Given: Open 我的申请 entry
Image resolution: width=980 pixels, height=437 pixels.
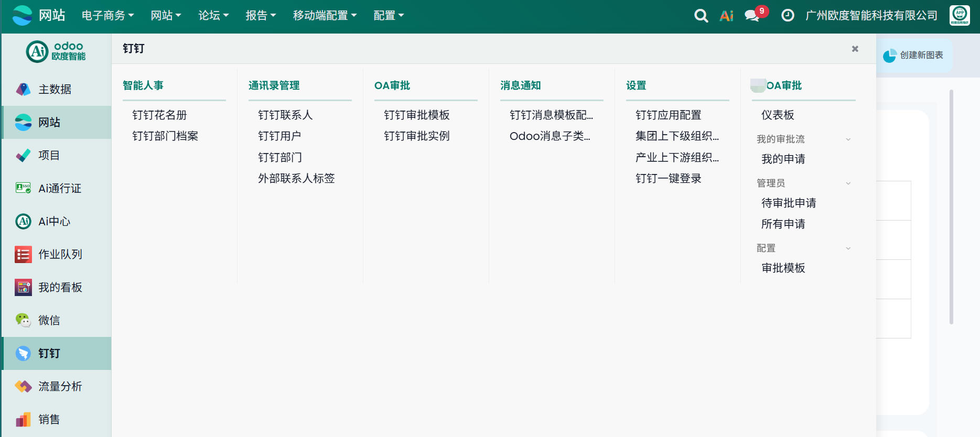Looking at the screenshot, I should click(x=783, y=159).
